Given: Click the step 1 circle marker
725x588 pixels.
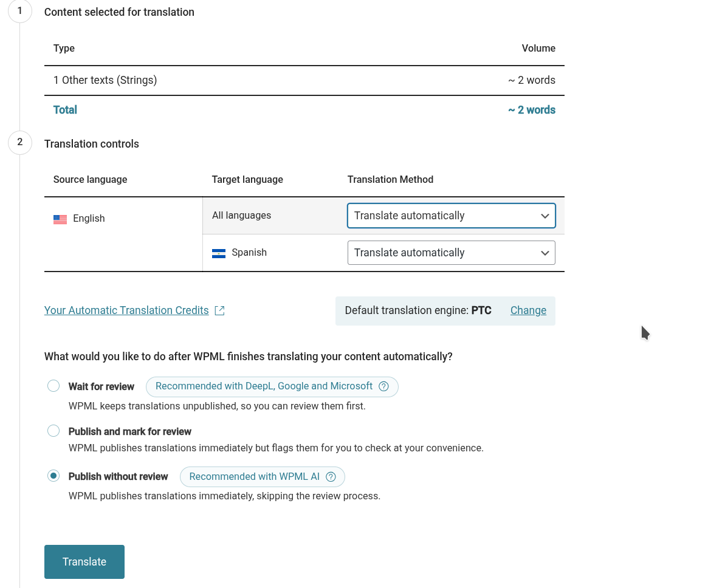Looking at the screenshot, I should [20, 11].
